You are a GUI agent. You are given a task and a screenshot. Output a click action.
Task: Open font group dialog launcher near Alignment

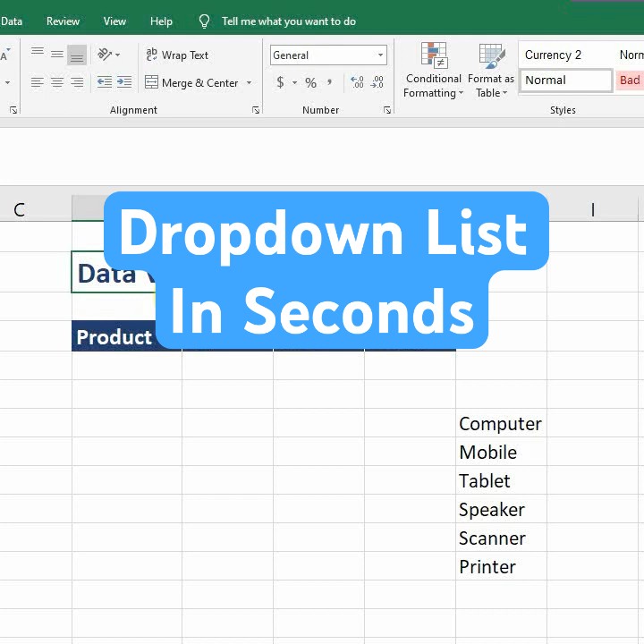(x=13, y=110)
